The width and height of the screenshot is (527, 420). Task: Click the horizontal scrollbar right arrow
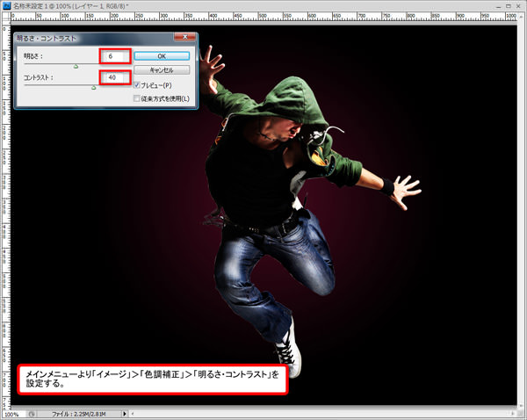[511, 413]
